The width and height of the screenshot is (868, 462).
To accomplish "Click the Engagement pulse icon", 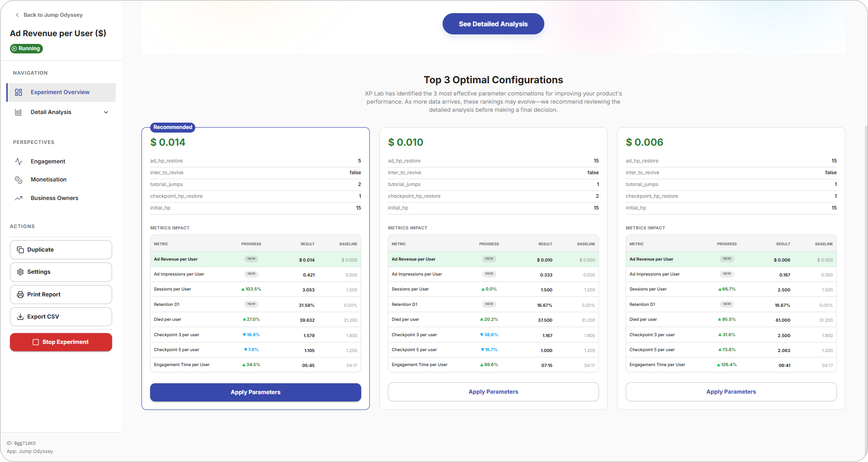I will coord(19,162).
